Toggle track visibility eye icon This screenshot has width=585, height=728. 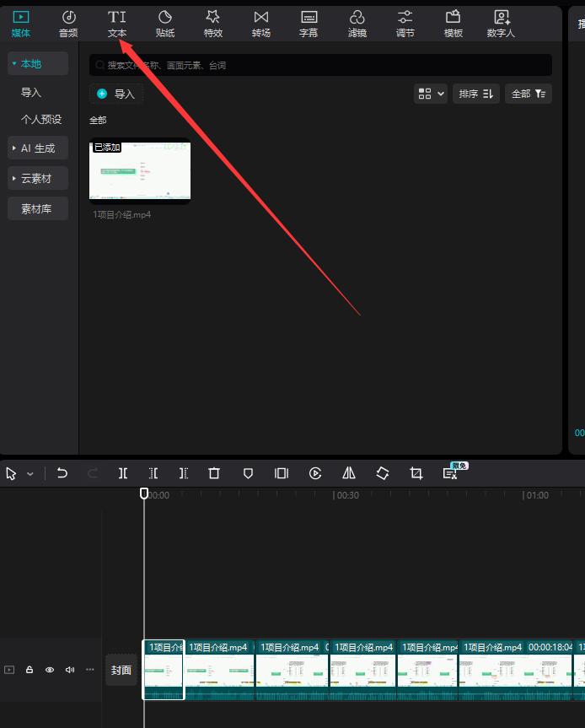[x=50, y=670]
